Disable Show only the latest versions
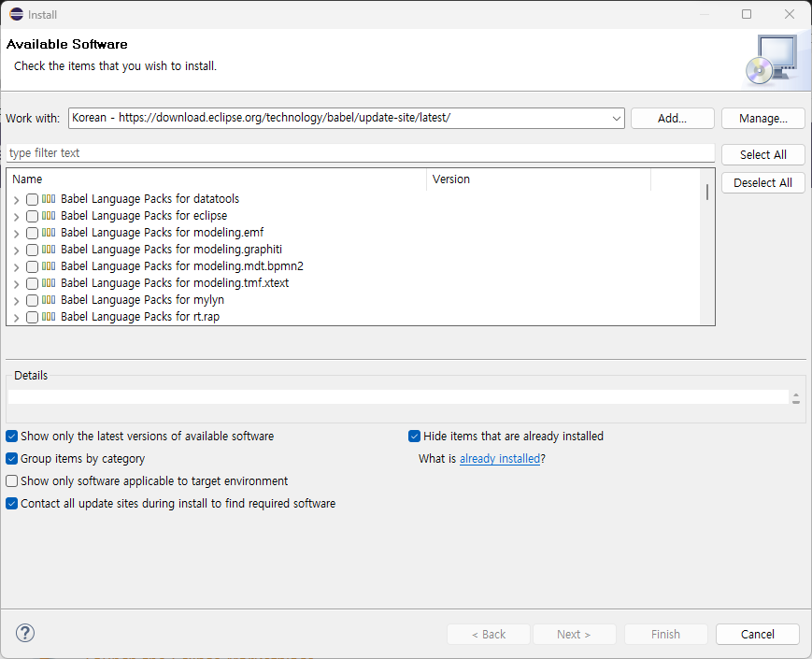Viewport: 812px width, 659px height. point(12,437)
